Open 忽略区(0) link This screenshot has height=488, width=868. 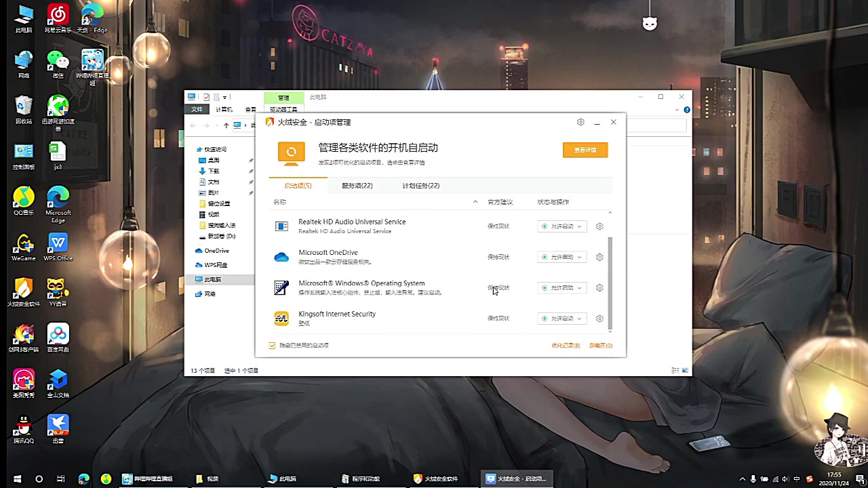[601, 346]
